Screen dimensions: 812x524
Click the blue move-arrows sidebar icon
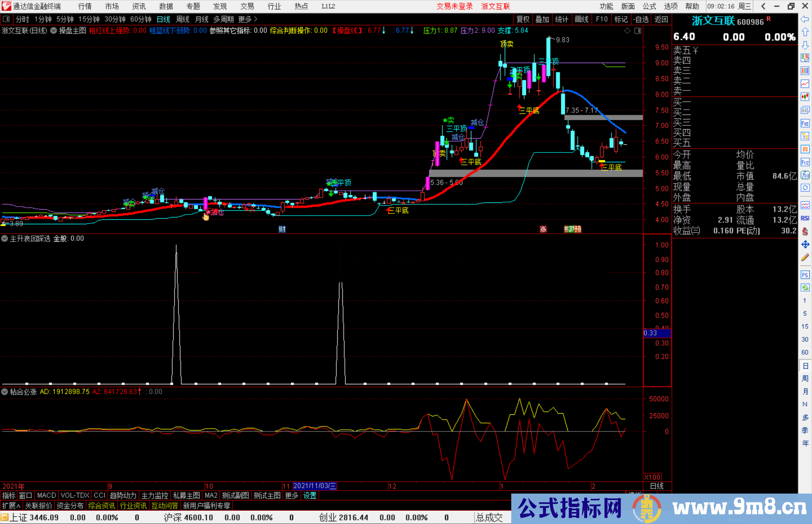click(x=805, y=245)
